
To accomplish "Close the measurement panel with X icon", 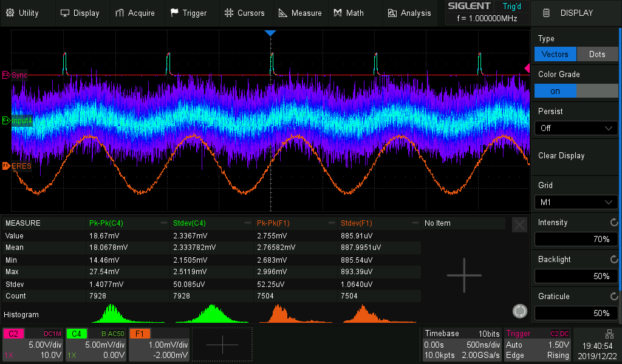I will 519,225.
